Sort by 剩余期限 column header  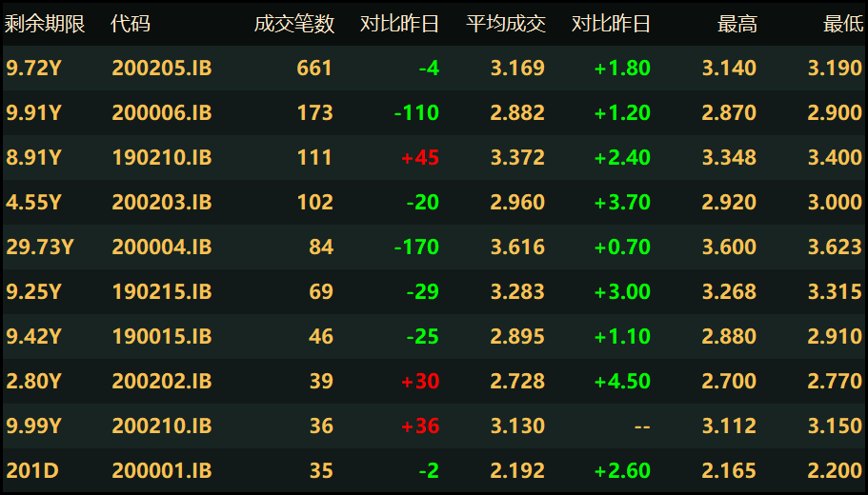[x=45, y=25]
